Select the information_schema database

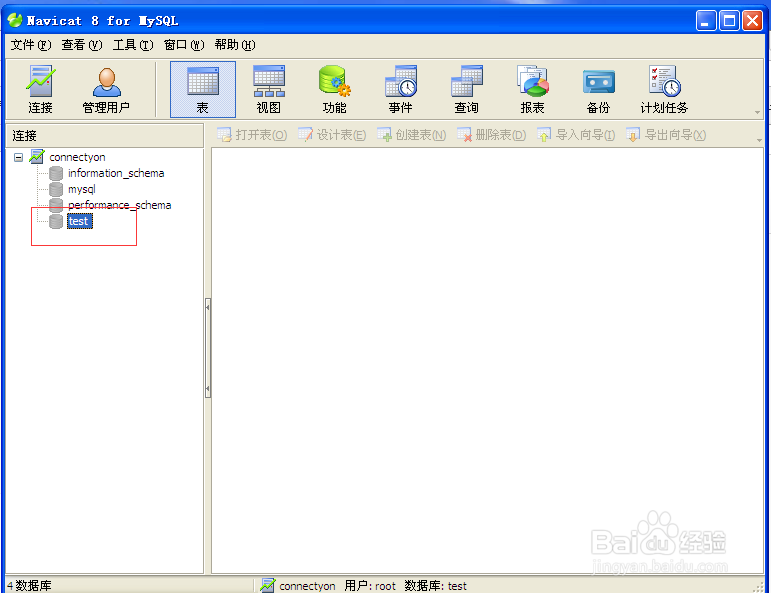[x=116, y=173]
